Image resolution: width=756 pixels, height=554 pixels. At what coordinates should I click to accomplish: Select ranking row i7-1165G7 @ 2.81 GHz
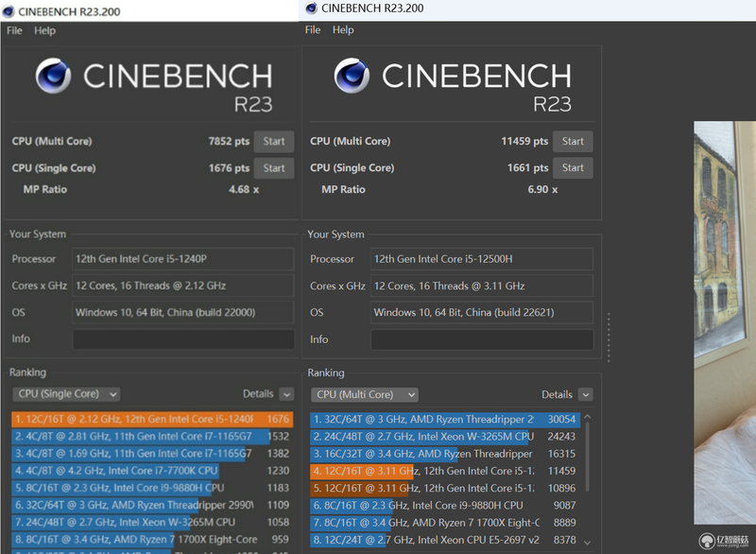pos(152,437)
